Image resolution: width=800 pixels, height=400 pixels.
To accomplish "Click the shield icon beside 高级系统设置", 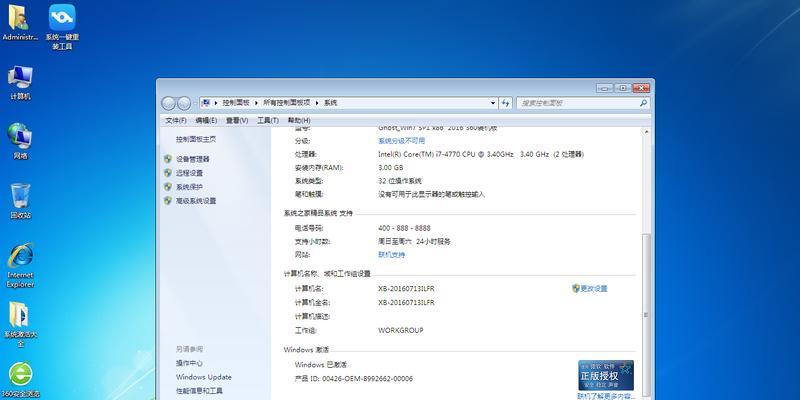I will [x=168, y=201].
